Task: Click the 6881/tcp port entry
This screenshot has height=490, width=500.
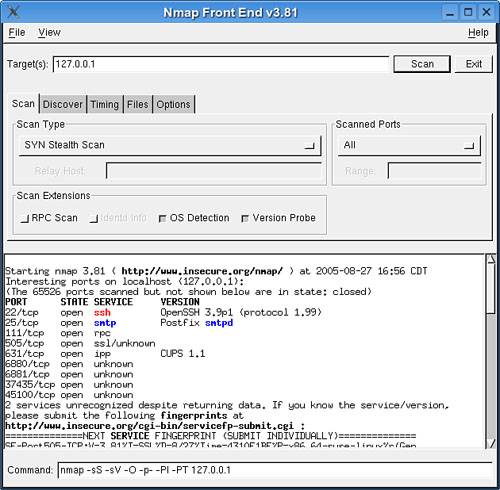Action: [x=27, y=375]
